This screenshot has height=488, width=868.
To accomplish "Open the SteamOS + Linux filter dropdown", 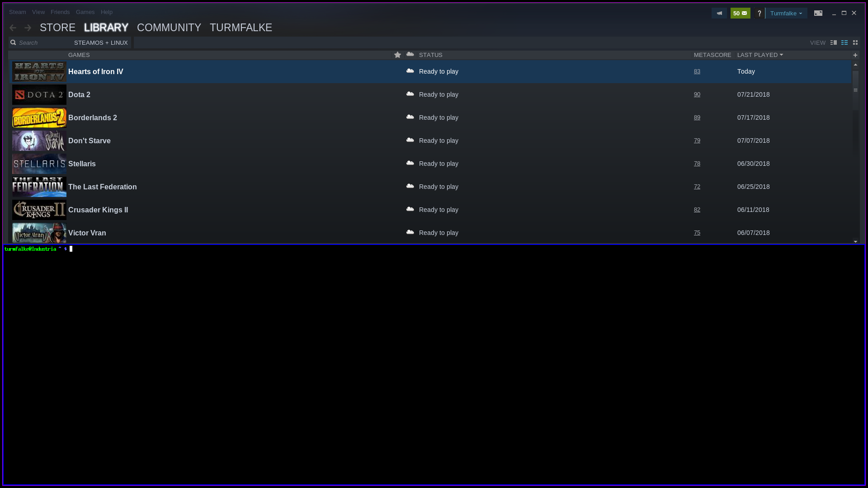I will pos(101,42).
